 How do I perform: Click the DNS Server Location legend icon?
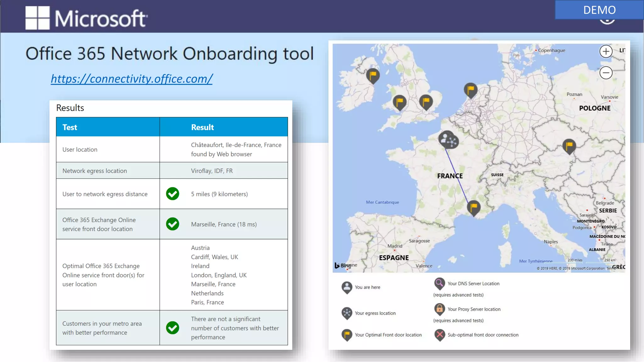click(440, 283)
